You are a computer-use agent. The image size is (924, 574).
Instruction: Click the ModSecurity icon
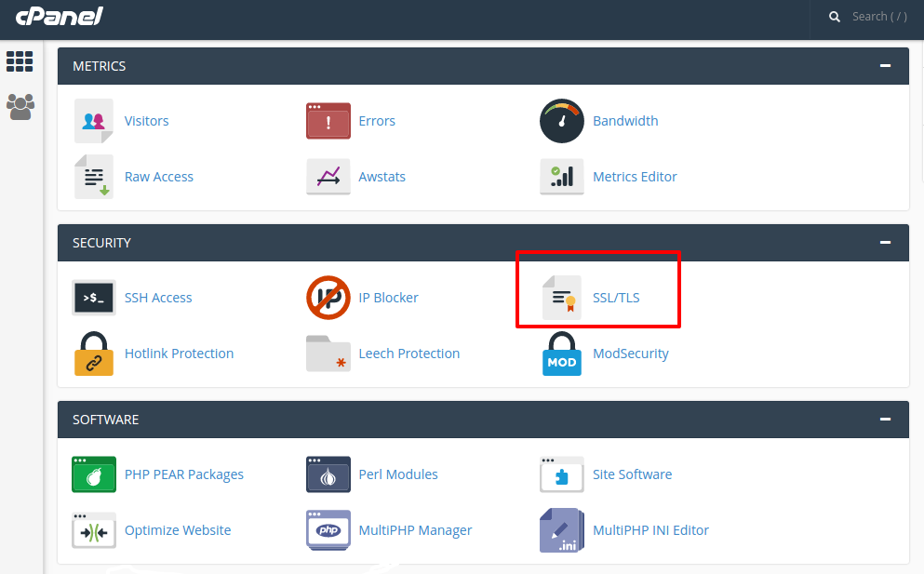point(561,354)
